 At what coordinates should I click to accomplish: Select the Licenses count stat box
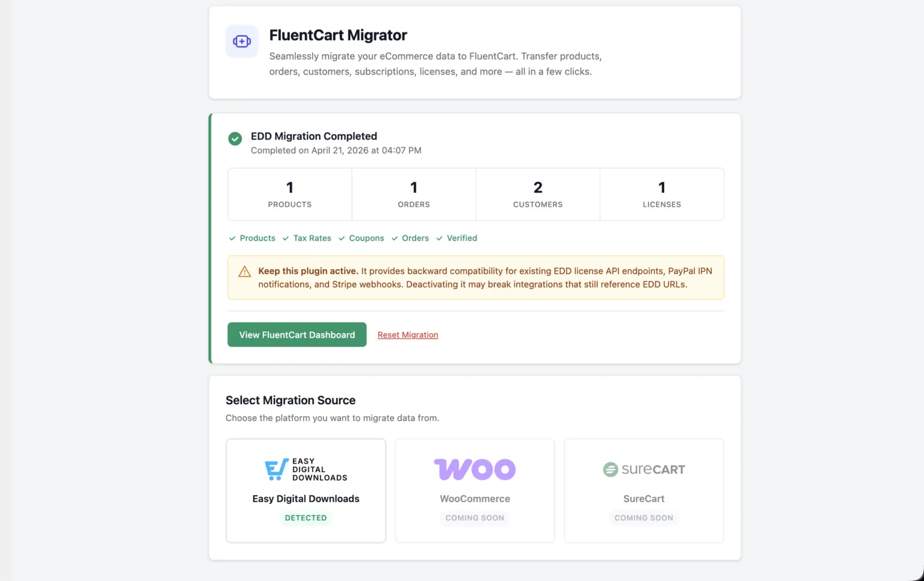coord(662,194)
